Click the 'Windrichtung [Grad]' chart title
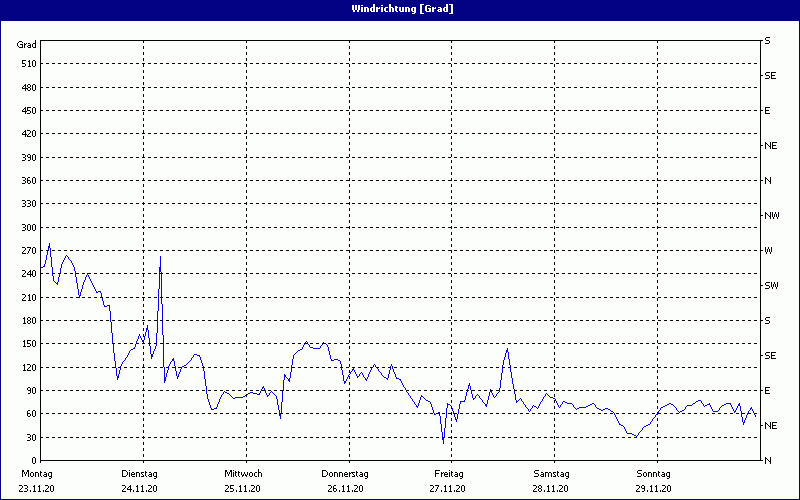 (400, 9)
